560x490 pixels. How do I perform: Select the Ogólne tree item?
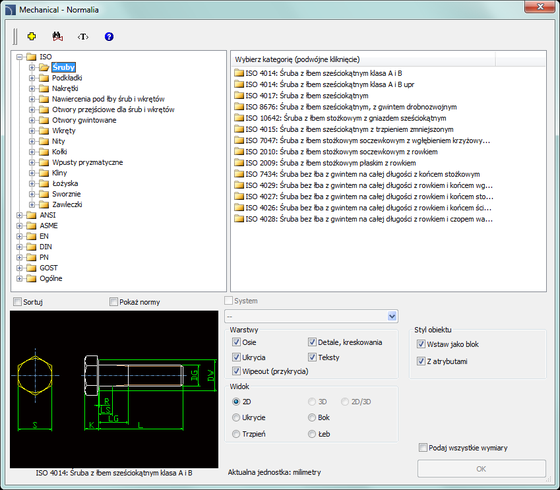point(51,278)
